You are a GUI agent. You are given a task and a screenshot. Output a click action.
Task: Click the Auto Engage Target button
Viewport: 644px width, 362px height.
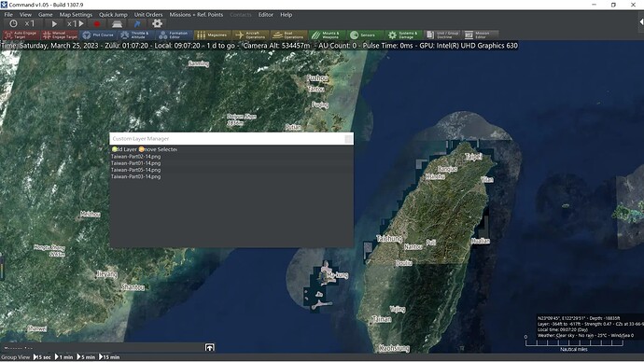click(x=21, y=35)
